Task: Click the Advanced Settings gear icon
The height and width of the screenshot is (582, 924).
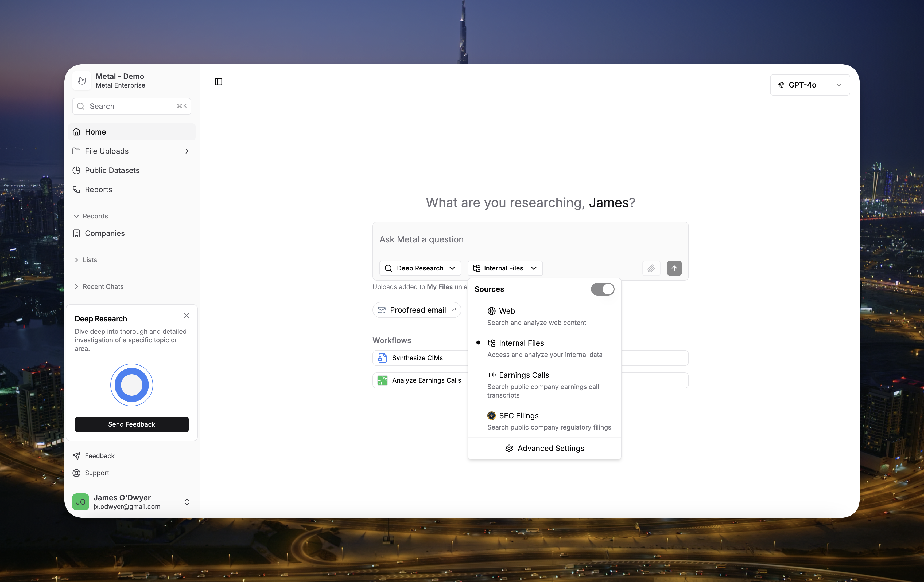Action: pos(509,448)
